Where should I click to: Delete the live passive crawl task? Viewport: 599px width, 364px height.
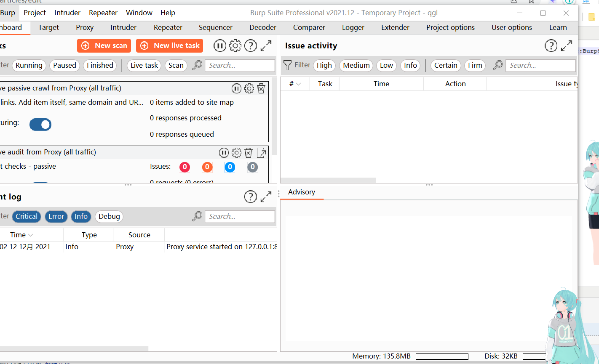click(262, 88)
